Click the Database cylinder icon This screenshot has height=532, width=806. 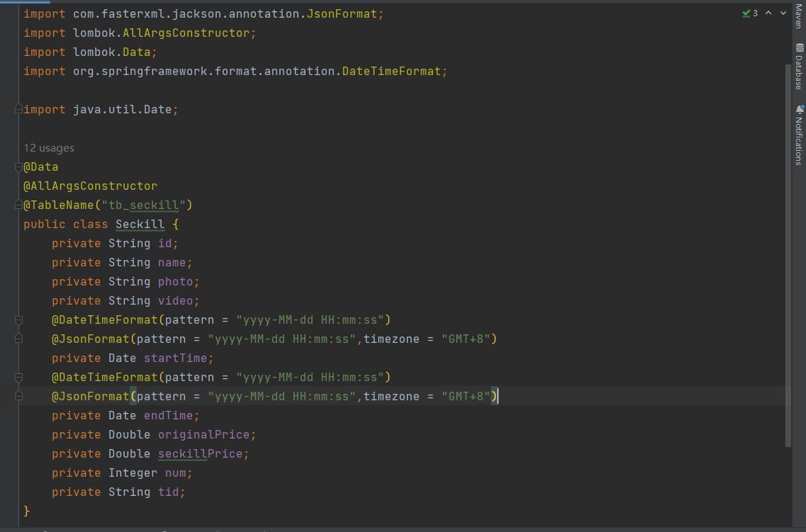click(x=799, y=48)
